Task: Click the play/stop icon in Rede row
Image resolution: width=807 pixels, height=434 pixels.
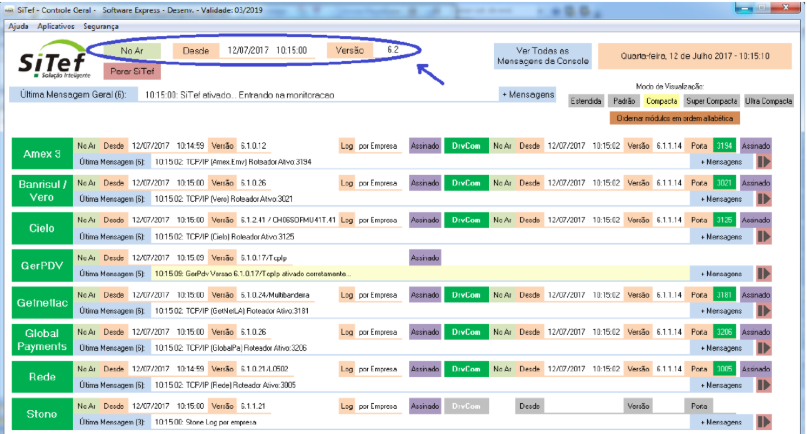Action: click(764, 385)
